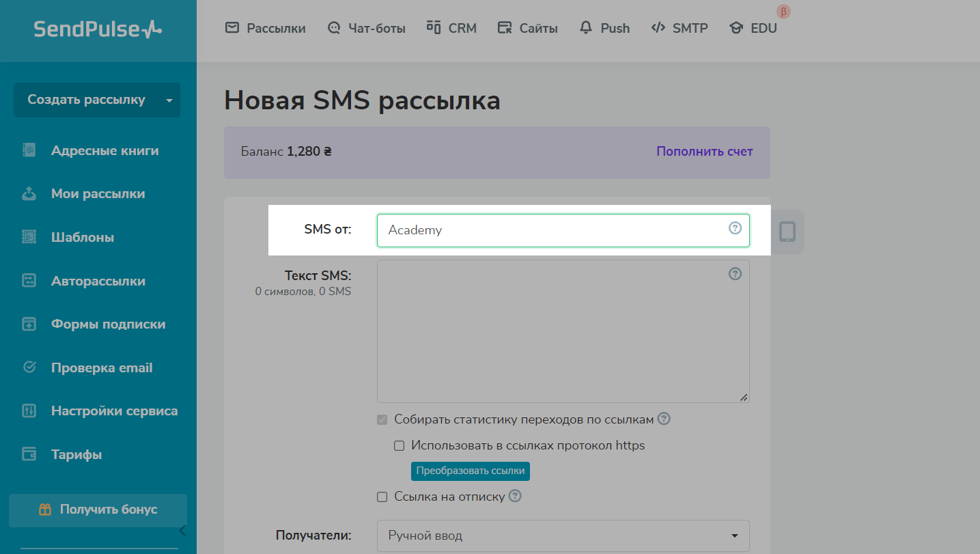Enable https protocol in links checkbox
This screenshot has width=980, height=554.
[x=400, y=446]
